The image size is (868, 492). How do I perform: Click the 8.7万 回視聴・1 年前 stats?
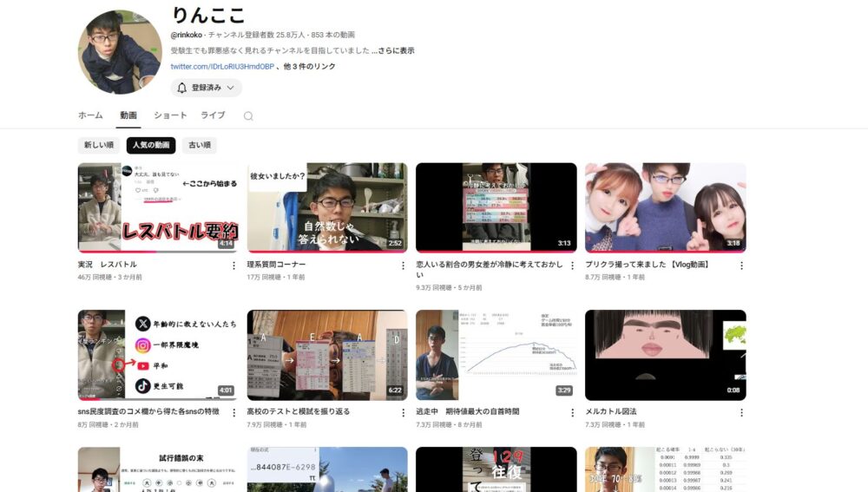615,278
